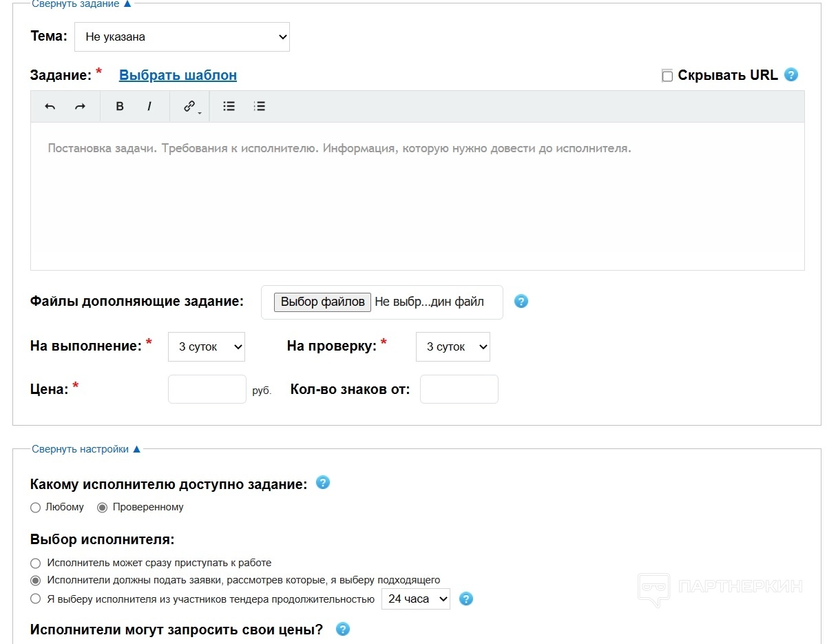This screenshot has height=644, width=838.
Task: Collapse settings via Свернуть настройки
Action: 86,449
